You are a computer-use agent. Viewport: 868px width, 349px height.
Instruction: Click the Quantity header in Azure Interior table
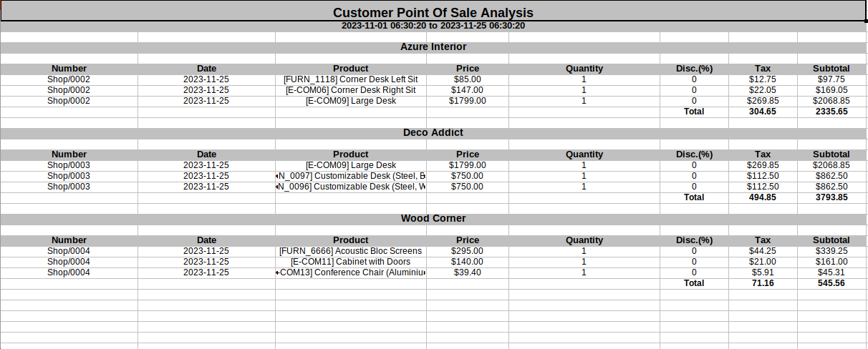pyautogui.click(x=584, y=69)
